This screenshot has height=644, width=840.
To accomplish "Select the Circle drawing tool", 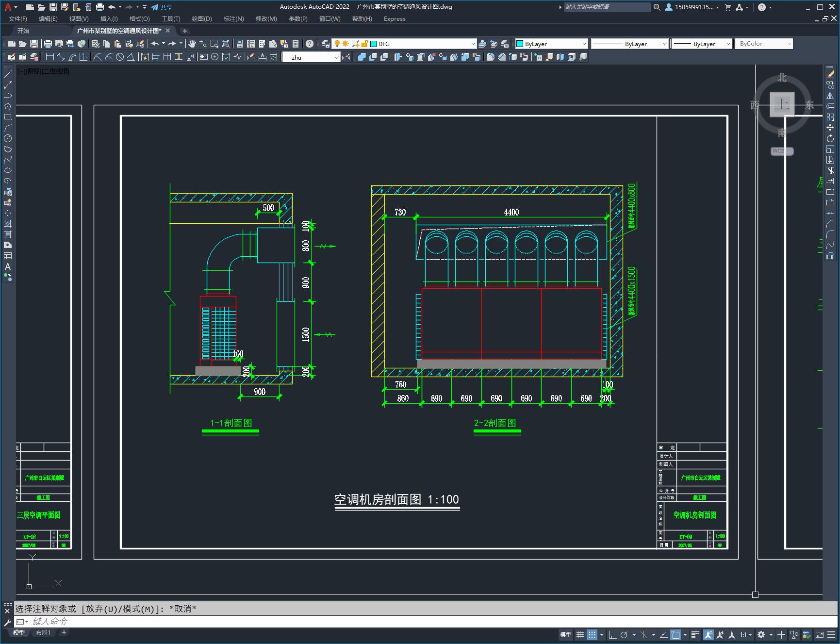I will click(8, 138).
